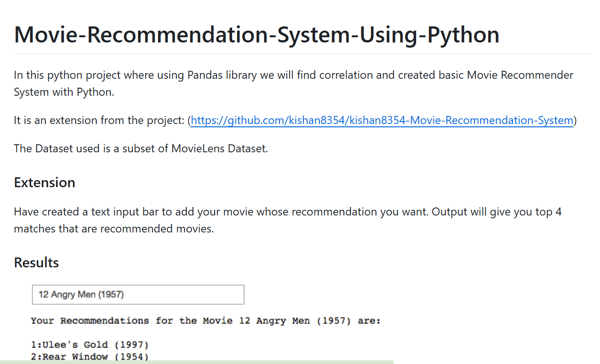Open the kishan8354 Movie-Recommendation-System GitHub link
Screen dimensions: 600x364
point(382,120)
